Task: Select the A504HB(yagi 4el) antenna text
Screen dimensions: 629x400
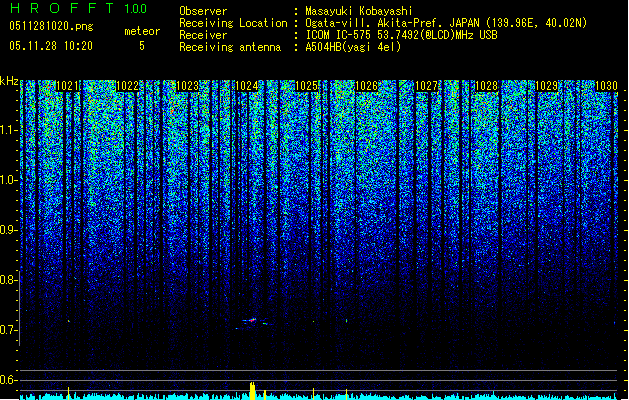Action: (353, 47)
